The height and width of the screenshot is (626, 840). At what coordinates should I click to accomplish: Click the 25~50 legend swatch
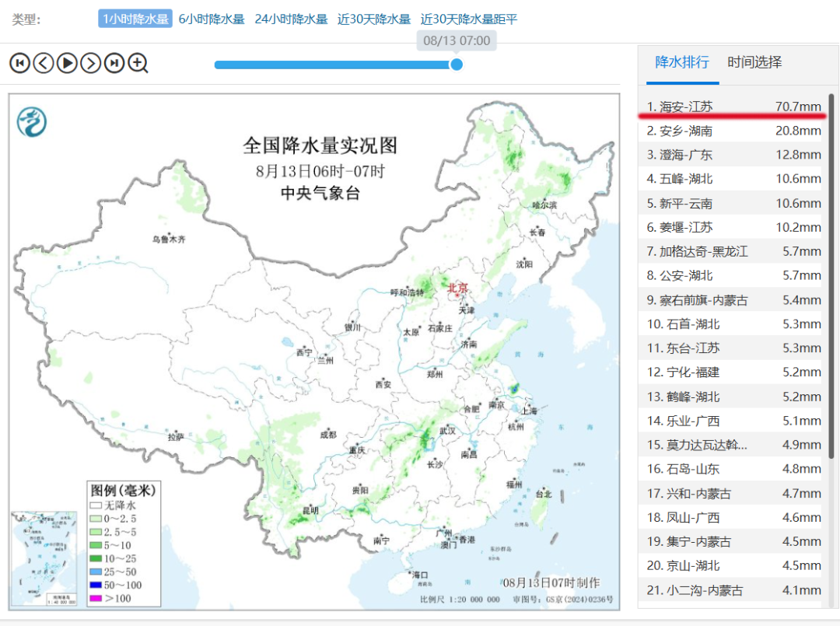(x=96, y=572)
